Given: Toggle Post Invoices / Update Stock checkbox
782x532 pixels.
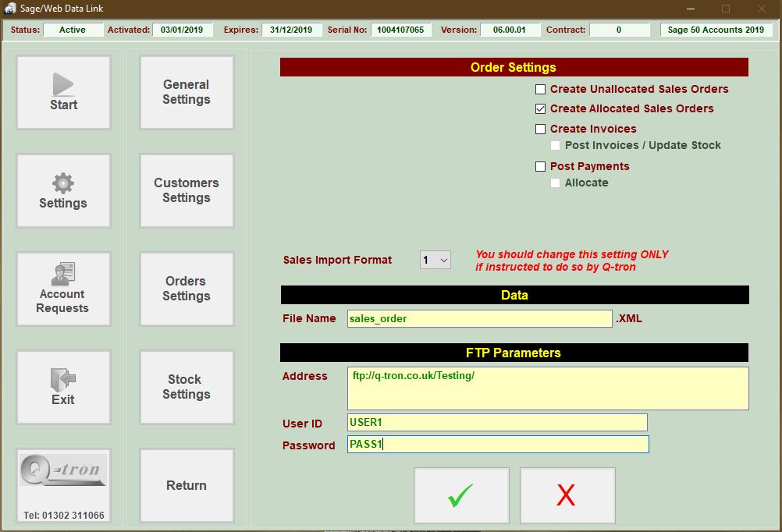Looking at the screenshot, I should 555,146.
